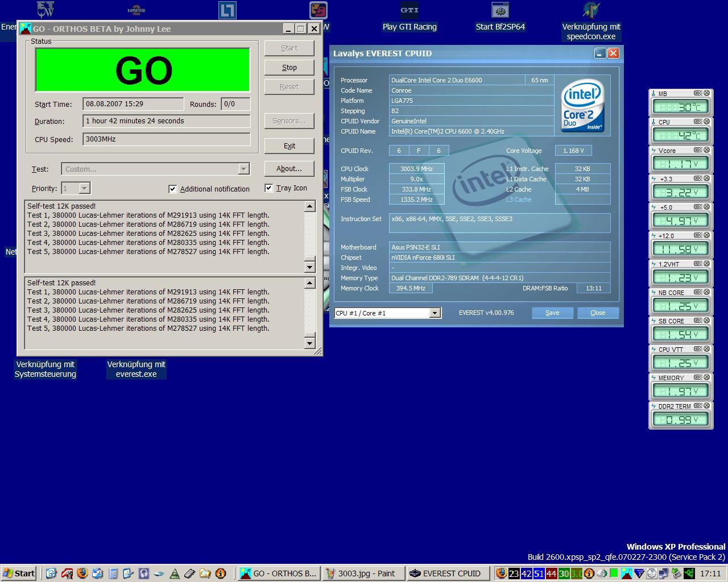Close the DDR2 TERM sensor gadget
This screenshot has height=582, width=728.
[x=706, y=406]
